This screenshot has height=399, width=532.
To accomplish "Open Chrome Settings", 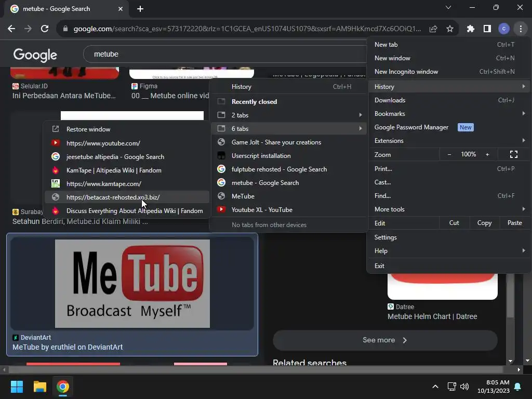I will click(x=449, y=237).
